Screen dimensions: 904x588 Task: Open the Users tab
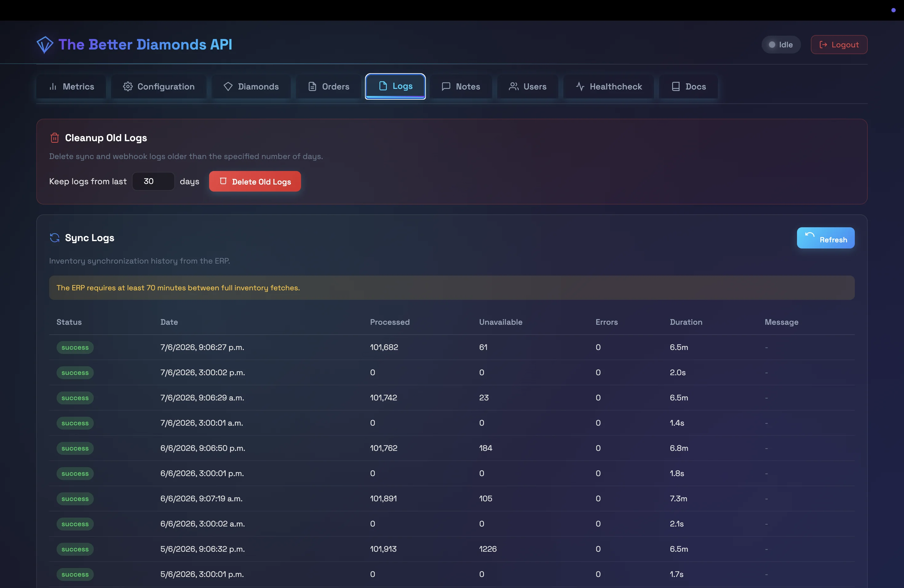click(528, 87)
